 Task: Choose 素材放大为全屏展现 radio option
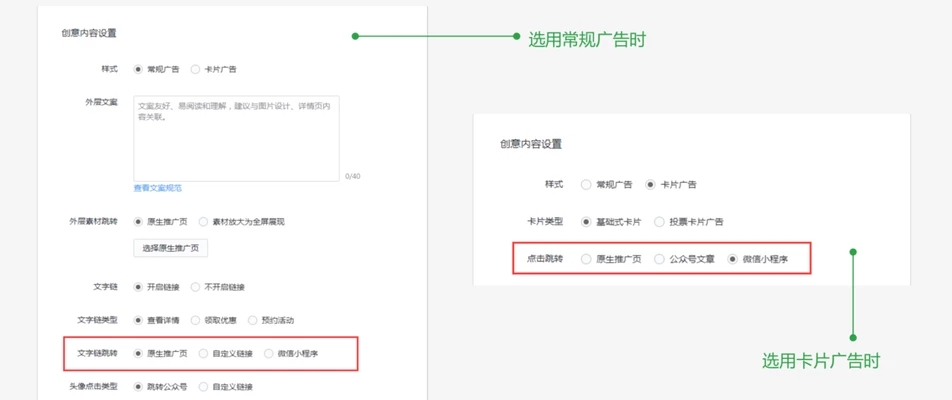(x=204, y=221)
